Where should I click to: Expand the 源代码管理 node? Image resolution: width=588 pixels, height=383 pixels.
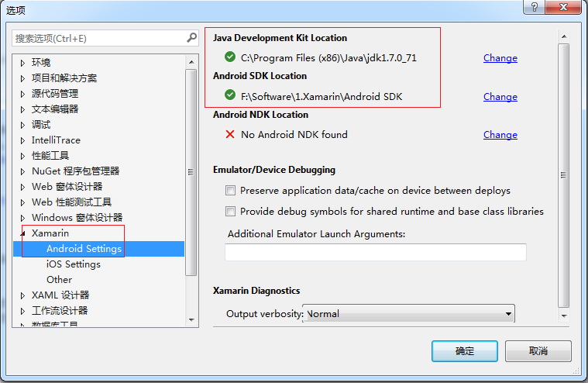tap(22, 94)
